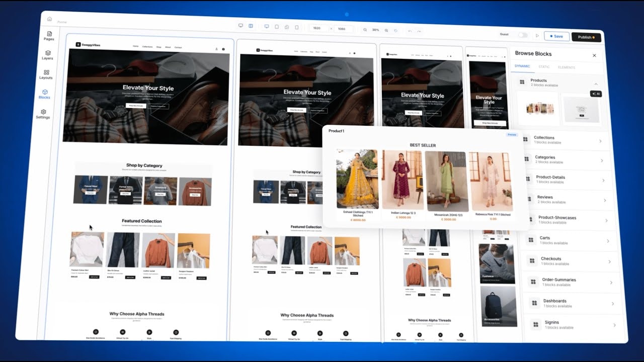The image size is (644, 362).
Task: Select Casual Wear category tile in desktop canvas
Action: click(91, 190)
